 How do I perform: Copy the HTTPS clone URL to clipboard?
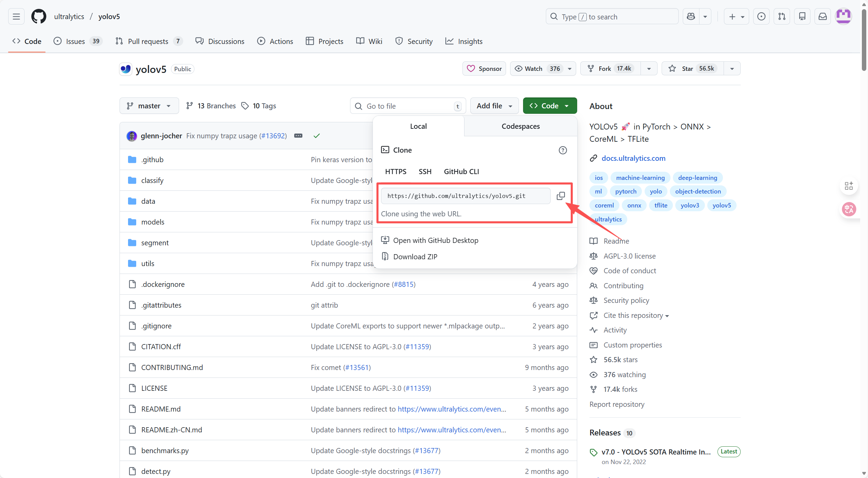[561, 196]
